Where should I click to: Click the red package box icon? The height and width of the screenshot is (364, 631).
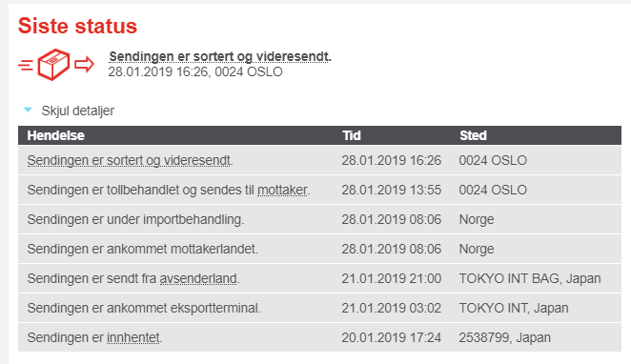pyautogui.click(x=53, y=65)
